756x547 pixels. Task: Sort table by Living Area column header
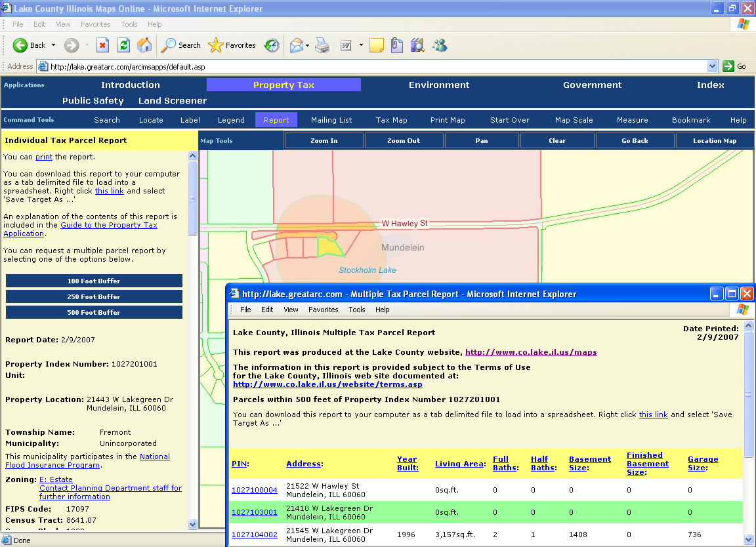point(459,464)
